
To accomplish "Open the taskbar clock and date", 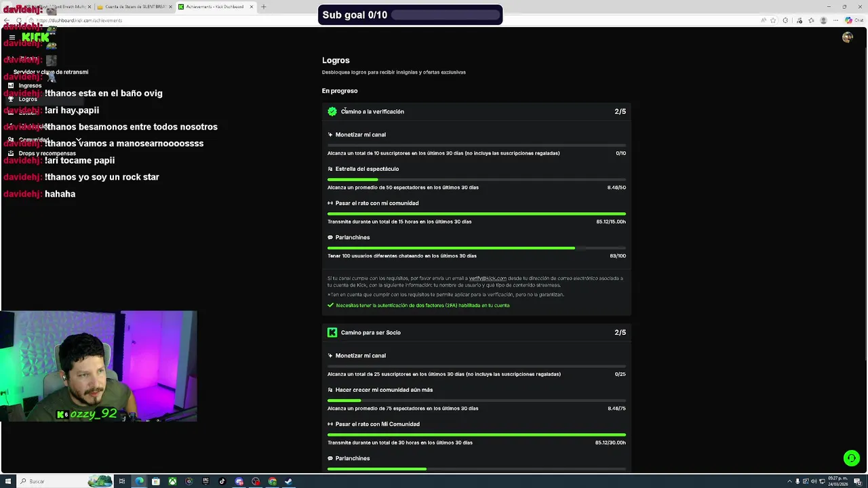I will tap(839, 481).
